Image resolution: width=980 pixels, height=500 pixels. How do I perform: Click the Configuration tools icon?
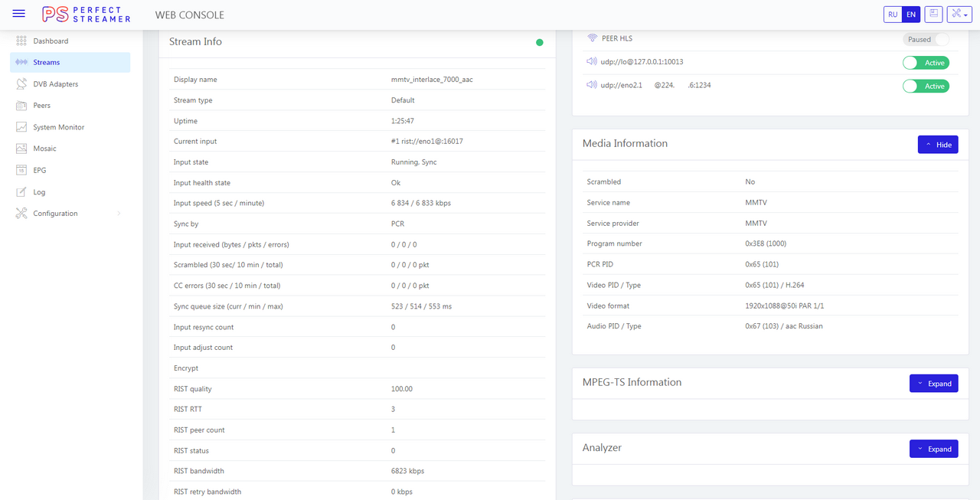coord(21,214)
